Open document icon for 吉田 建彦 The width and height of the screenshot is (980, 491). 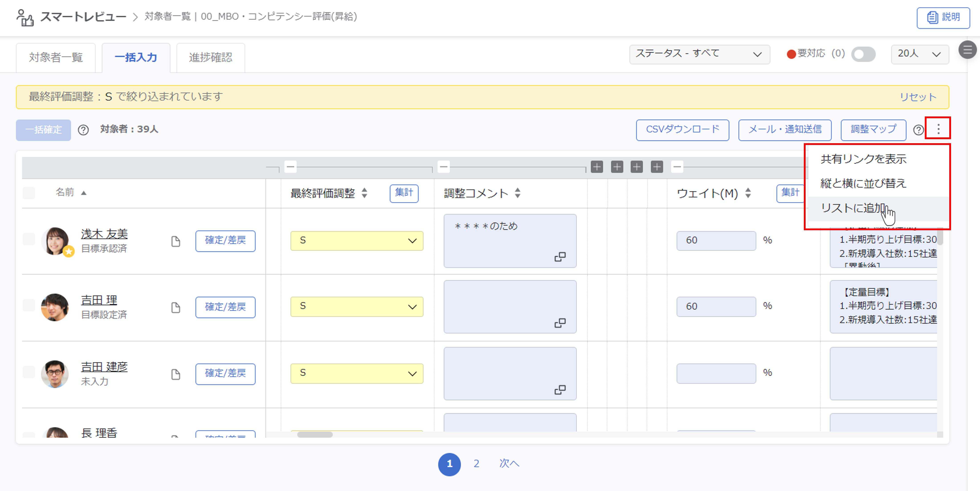[175, 374]
